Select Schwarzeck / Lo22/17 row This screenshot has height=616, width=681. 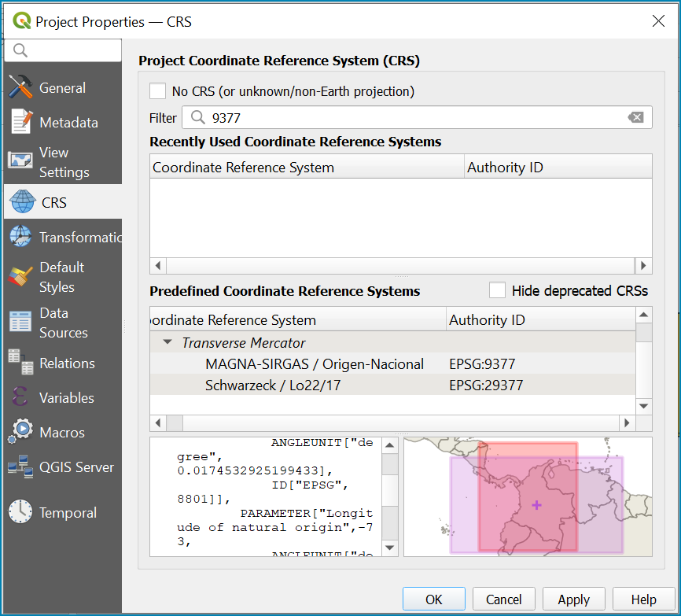point(392,385)
